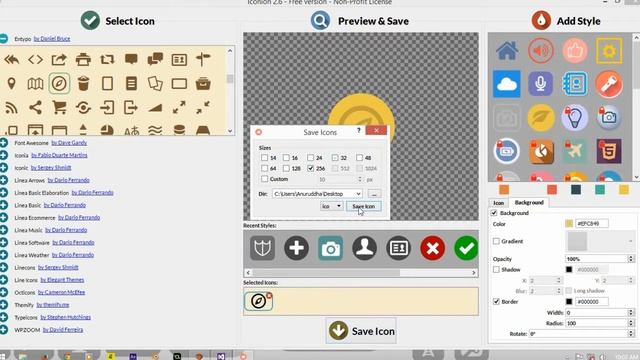Tick the 16 size checkbox
640x360 pixels.
(x=286, y=158)
